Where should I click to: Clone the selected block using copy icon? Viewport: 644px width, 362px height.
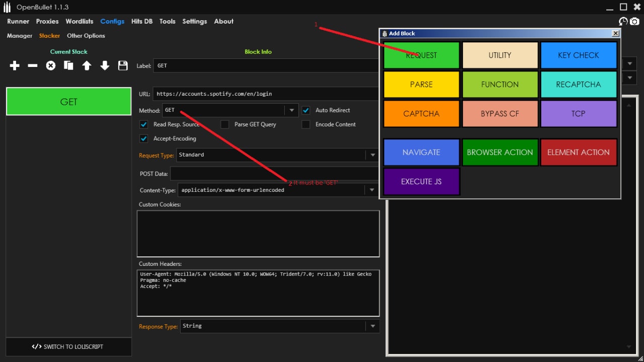(68, 65)
